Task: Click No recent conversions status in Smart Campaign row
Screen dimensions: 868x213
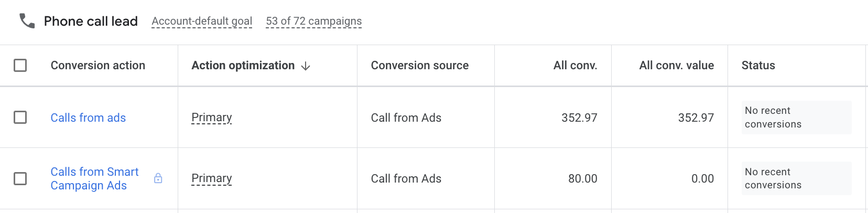Action: point(796,178)
